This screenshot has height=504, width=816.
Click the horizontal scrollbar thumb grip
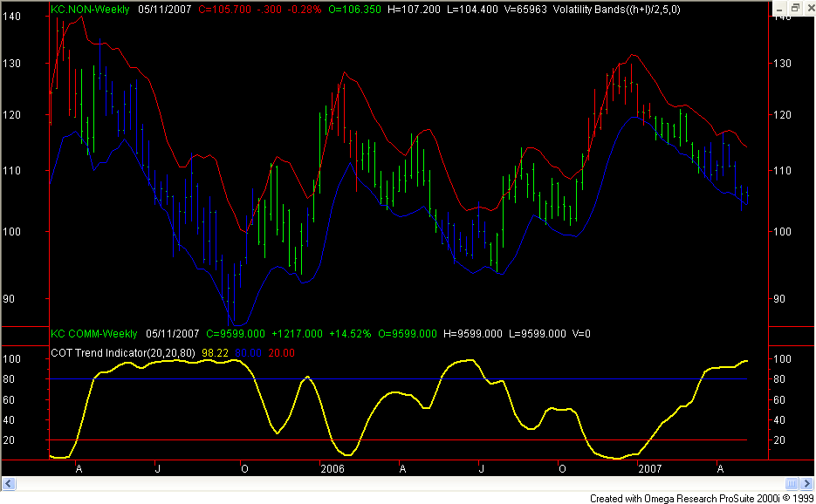(791, 484)
